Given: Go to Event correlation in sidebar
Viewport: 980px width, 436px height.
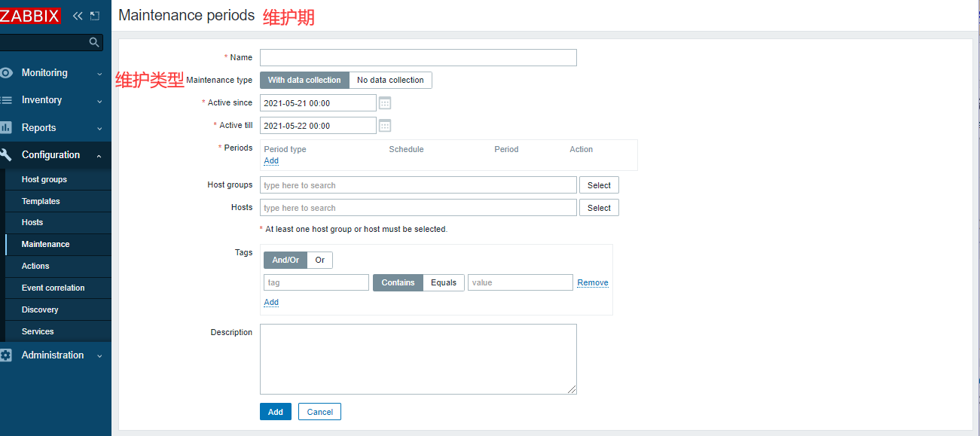Looking at the screenshot, I should pos(54,288).
